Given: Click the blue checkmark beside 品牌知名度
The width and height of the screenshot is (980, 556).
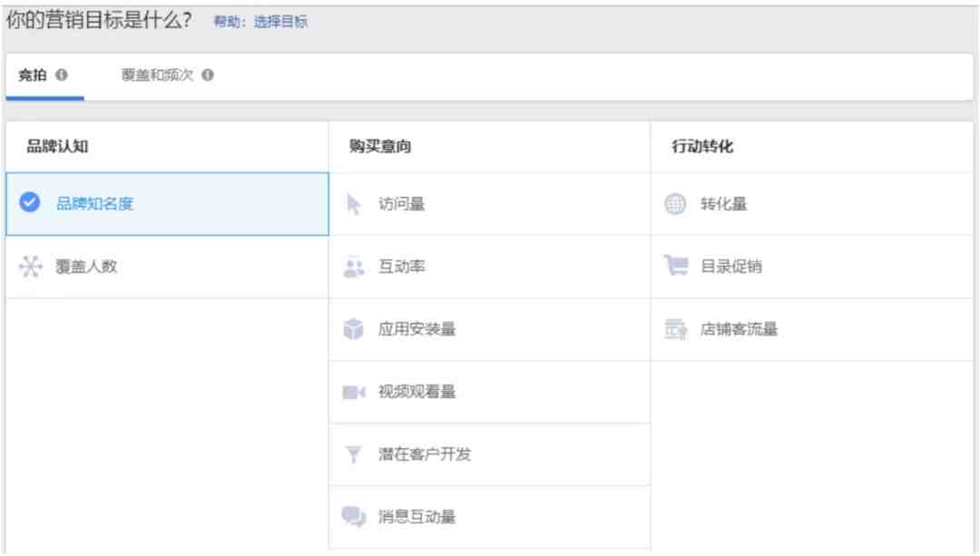Looking at the screenshot, I should 29,202.
